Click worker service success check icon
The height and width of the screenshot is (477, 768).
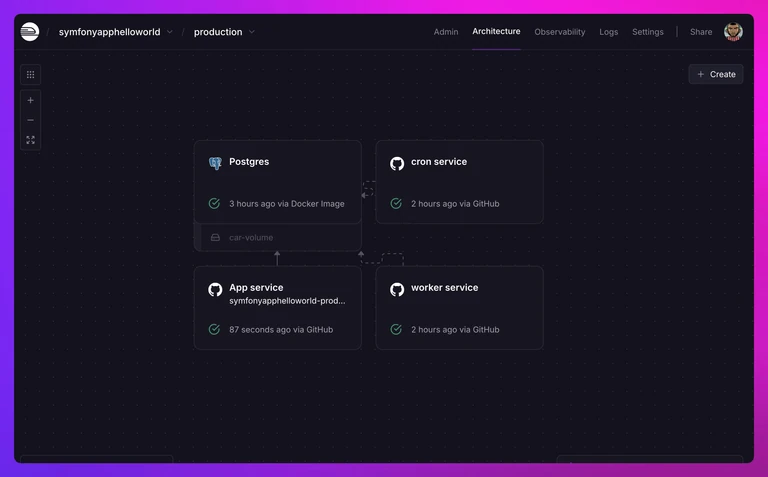396,330
